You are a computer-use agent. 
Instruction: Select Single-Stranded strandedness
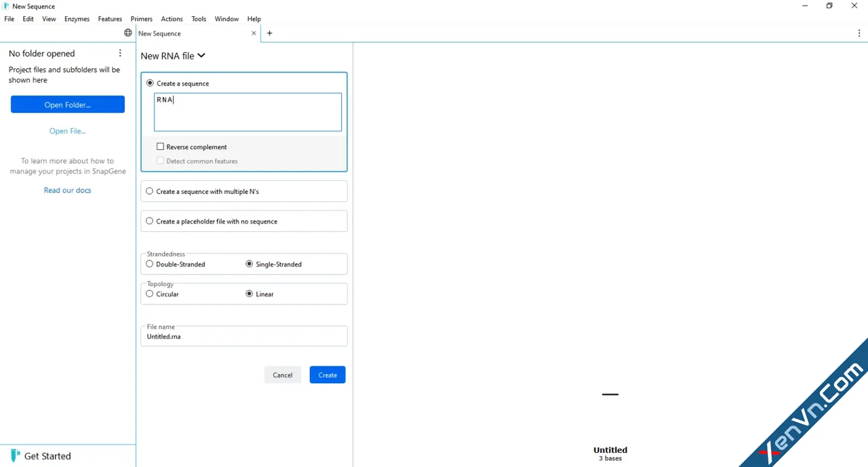click(250, 264)
